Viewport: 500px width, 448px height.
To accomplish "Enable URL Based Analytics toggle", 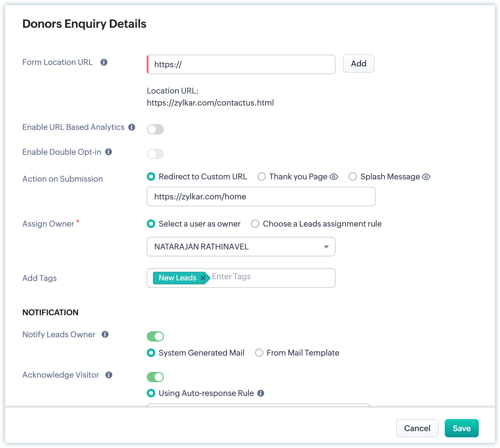I will 155,129.
